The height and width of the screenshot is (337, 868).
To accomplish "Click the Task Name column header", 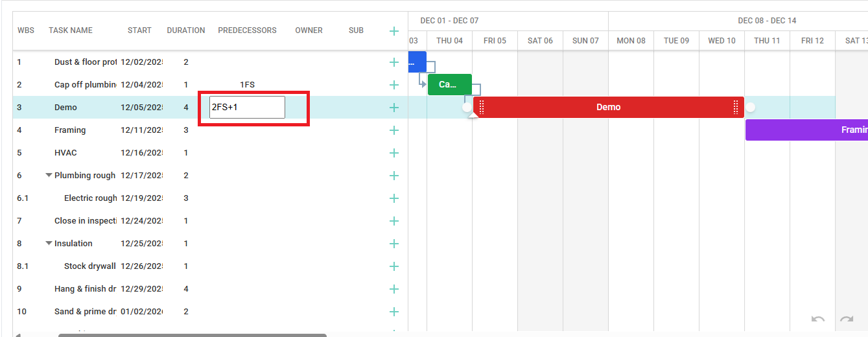I will point(71,30).
